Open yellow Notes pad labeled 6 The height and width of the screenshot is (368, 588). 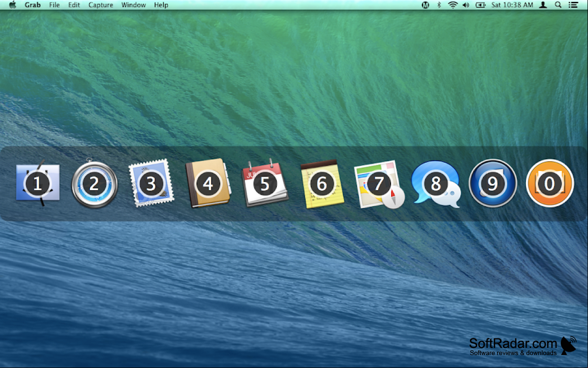[322, 184]
